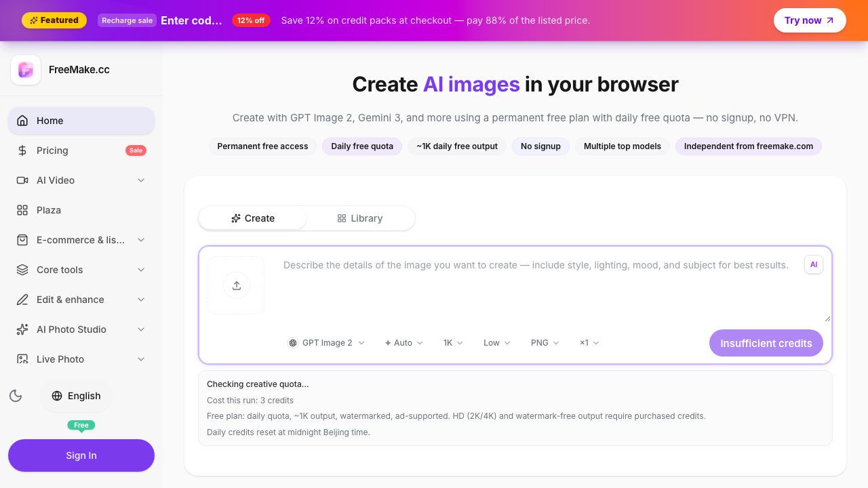Click the No signup tag

pyautogui.click(x=540, y=146)
